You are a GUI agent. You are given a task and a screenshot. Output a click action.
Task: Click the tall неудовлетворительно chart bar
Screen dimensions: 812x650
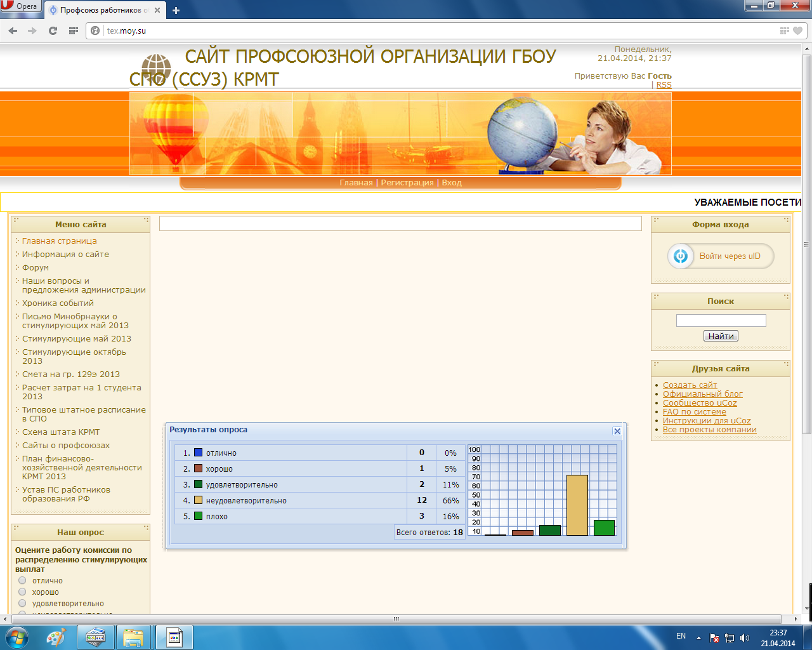click(x=577, y=505)
